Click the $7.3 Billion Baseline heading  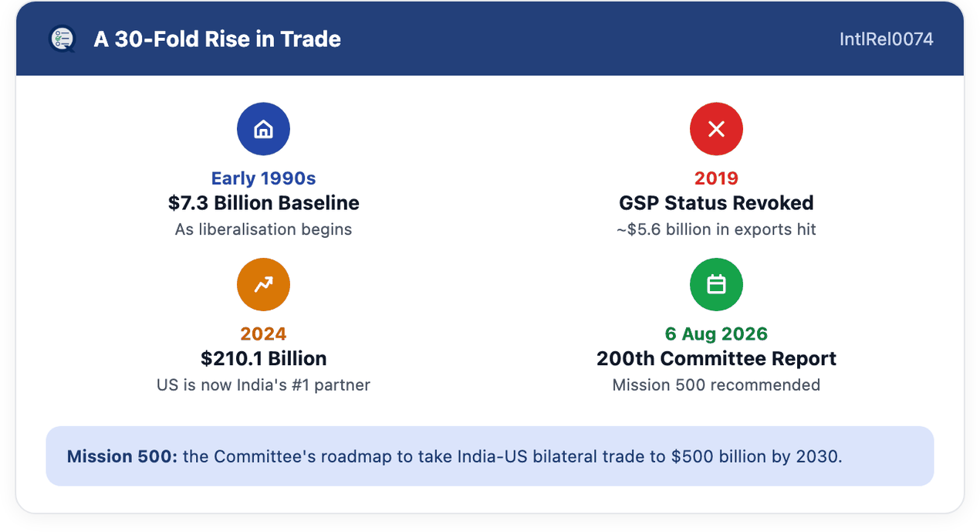[x=263, y=203]
